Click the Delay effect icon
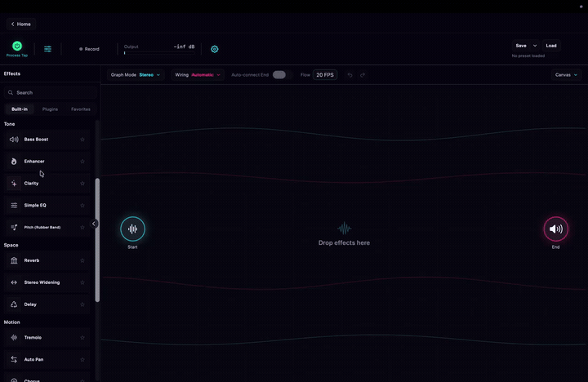Viewport: 588px width, 382px height. (x=14, y=304)
